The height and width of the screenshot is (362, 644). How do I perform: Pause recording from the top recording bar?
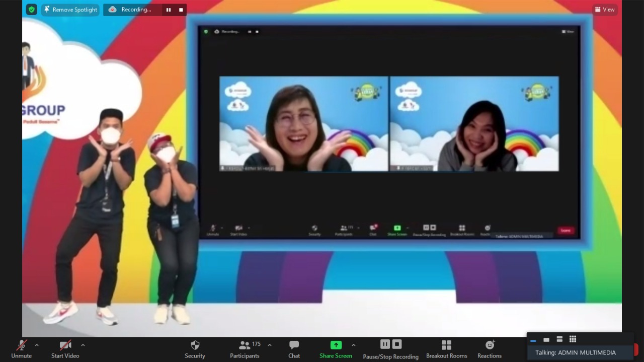pyautogui.click(x=169, y=10)
